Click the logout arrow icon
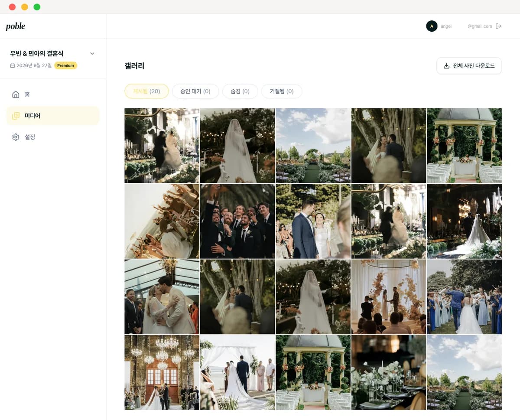This screenshot has width=520, height=420. pyautogui.click(x=499, y=26)
